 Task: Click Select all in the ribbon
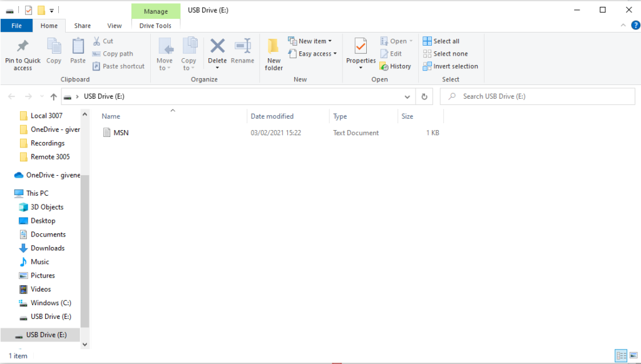(441, 41)
